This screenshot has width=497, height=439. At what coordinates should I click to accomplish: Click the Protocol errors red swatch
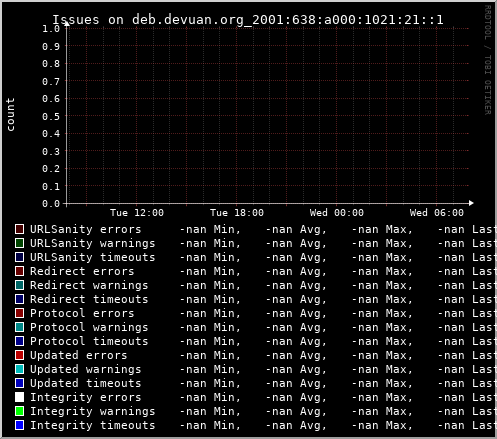(20, 313)
